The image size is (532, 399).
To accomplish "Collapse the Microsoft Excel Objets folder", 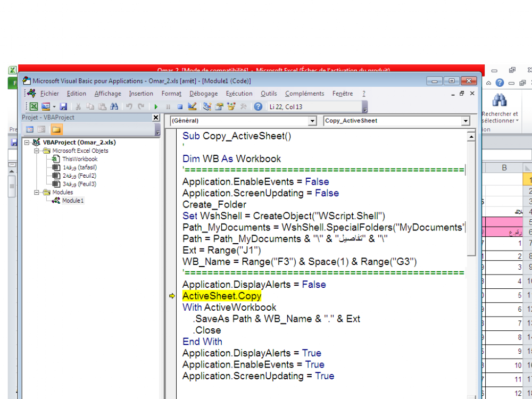I will pyautogui.click(x=36, y=151).
